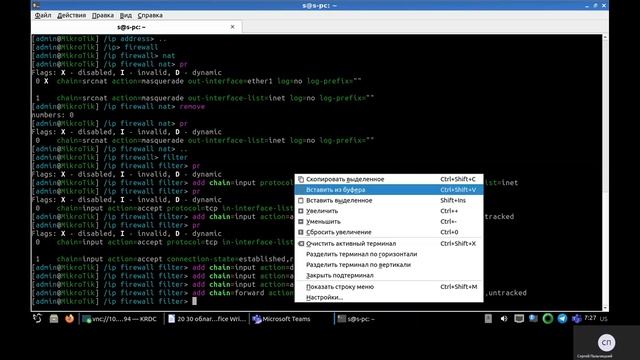
Task: Click the terminal window title bar icon
Action: (36, 5)
